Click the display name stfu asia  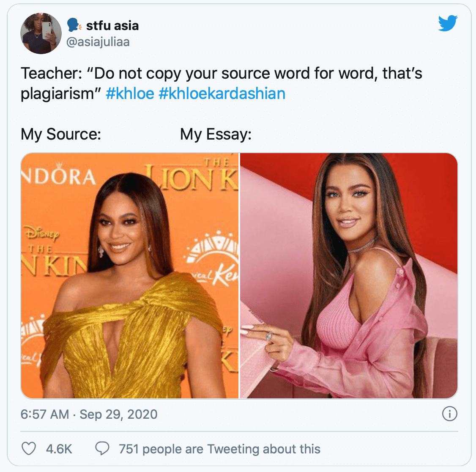click(x=112, y=25)
